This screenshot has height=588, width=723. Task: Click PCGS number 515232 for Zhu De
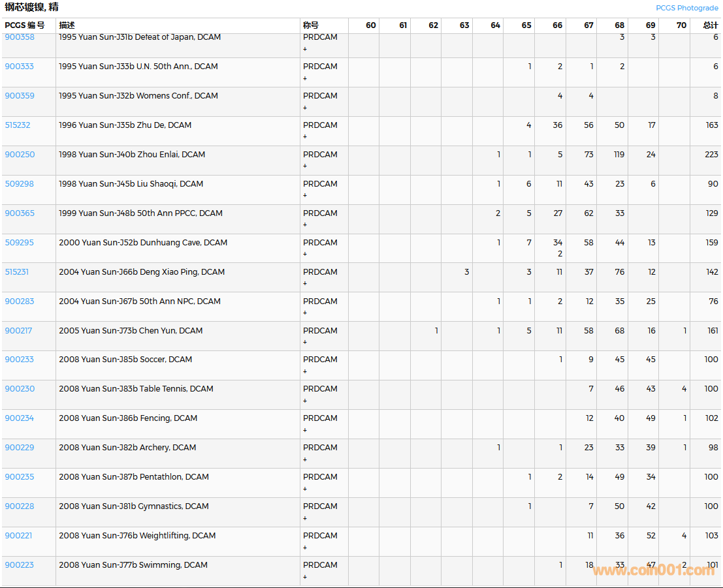[x=18, y=125]
